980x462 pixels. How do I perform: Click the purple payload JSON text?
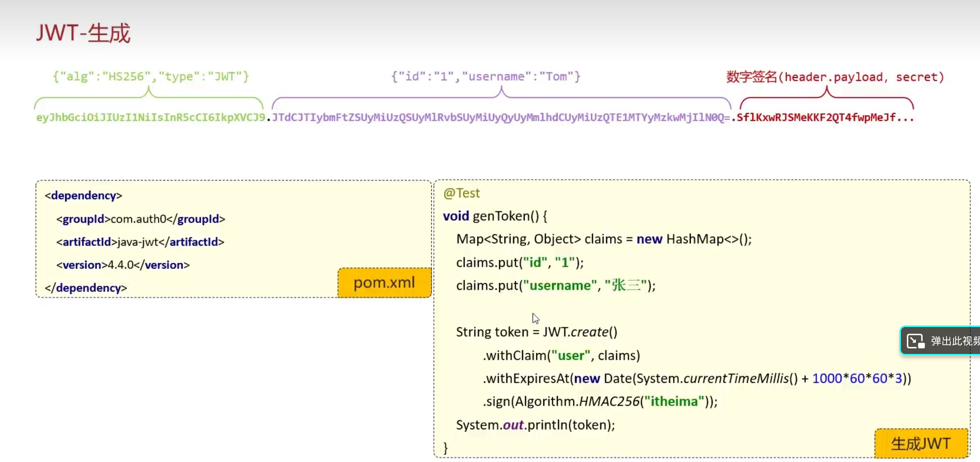pos(486,76)
